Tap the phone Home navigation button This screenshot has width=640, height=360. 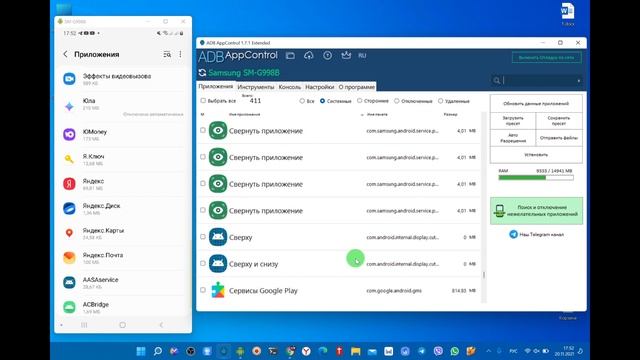click(x=122, y=325)
